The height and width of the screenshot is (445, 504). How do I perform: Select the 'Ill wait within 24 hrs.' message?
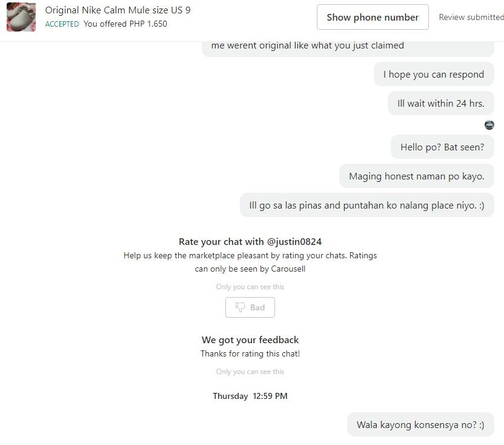(x=440, y=103)
